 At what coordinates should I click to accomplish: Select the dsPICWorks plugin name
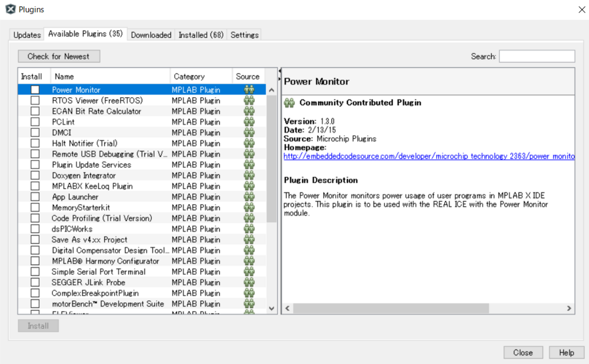[72, 229]
